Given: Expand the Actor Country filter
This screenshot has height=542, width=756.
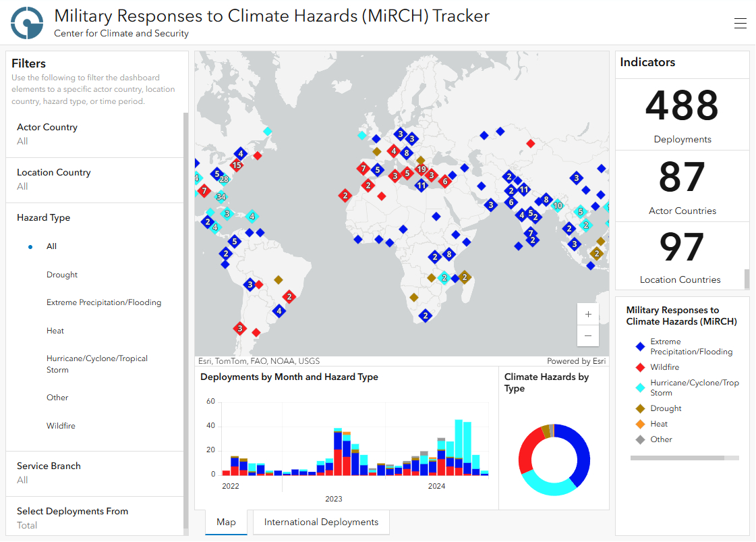Looking at the screenshot, I should pyautogui.click(x=94, y=134).
